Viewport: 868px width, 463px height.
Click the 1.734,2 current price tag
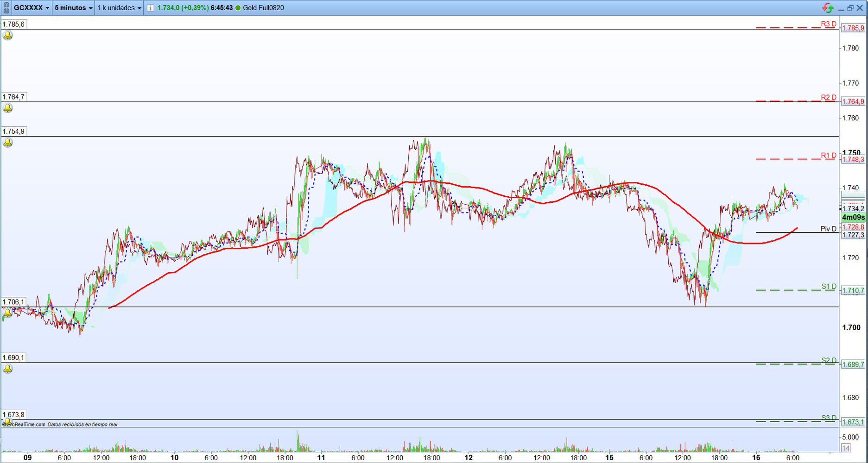click(853, 209)
